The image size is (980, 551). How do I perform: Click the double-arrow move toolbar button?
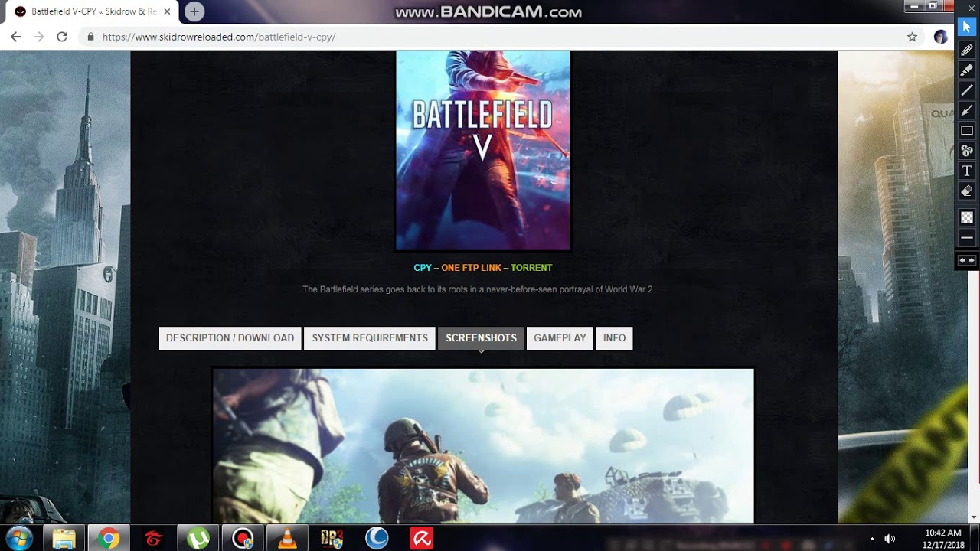click(967, 261)
